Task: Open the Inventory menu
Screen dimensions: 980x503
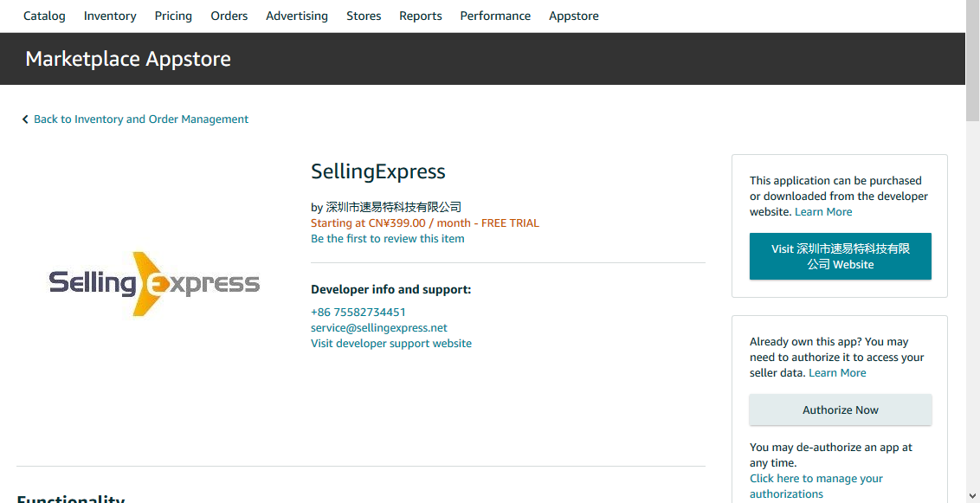Action: (110, 16)
